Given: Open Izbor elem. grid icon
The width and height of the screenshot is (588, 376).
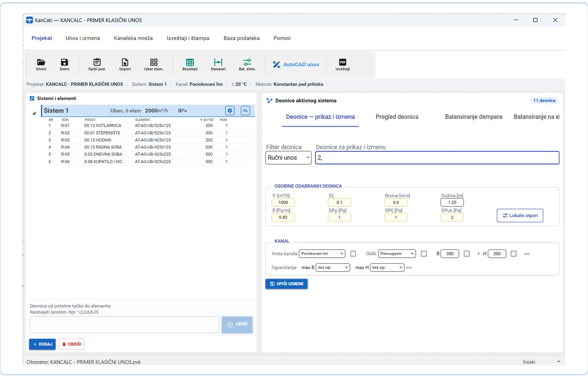Looking at the screenshot, I should pyautogui.click(x=154, y=62).
